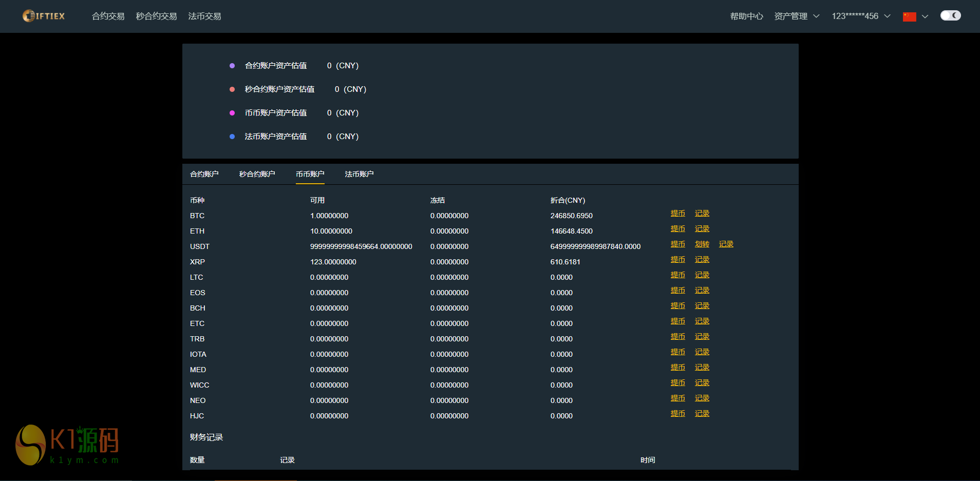This screenshot has width=980, height=481.
Task: Click the IFTIEX logo in header
Action: (44, 16)
